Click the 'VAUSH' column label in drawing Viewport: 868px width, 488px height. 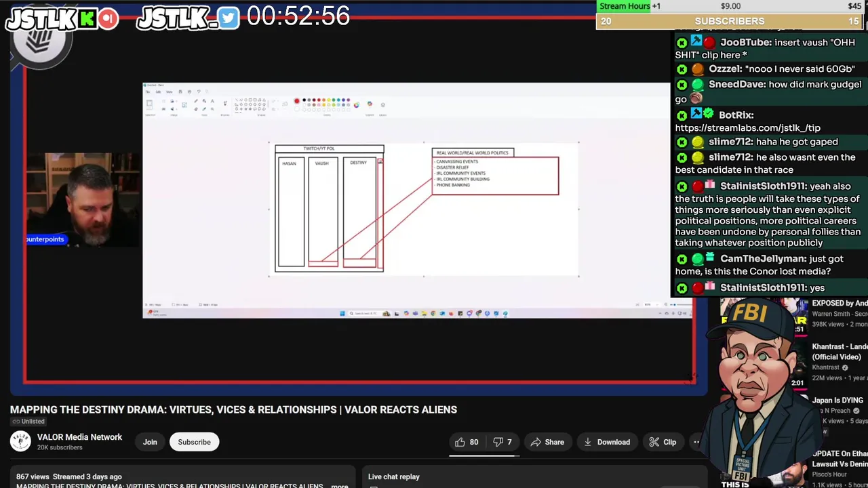321,163
